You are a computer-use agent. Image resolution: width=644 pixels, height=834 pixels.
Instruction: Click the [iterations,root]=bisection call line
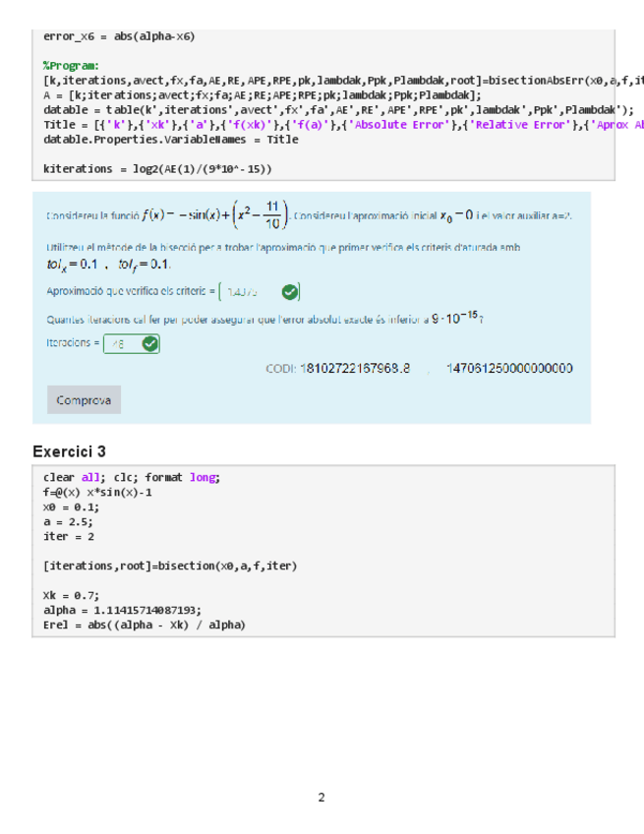tap(170, 566)
